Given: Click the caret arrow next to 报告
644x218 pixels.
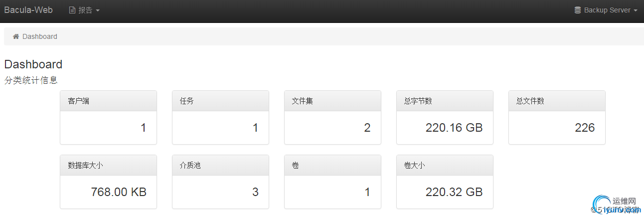Looking at the screenshot, I should point(98,10).
